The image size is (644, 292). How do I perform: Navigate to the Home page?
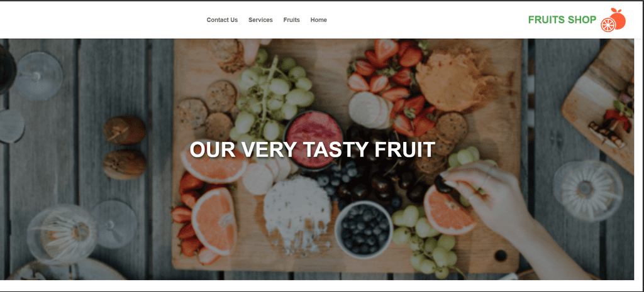[x=319, y=19]
